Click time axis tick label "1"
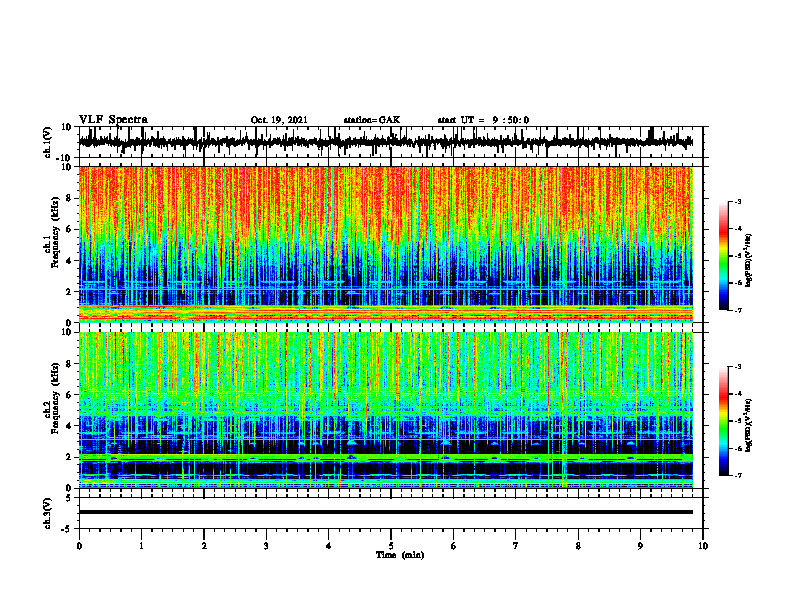This screenshot has height=612, width=792. 141,546
